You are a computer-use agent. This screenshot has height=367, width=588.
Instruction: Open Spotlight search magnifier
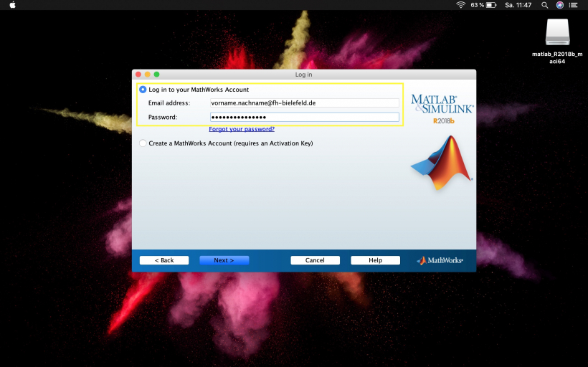pyautogui.click(x=545, y=4)
